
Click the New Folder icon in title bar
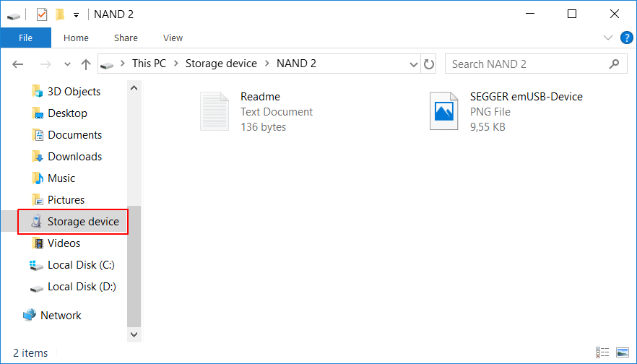pyautogui.click(x=60, y=14)
